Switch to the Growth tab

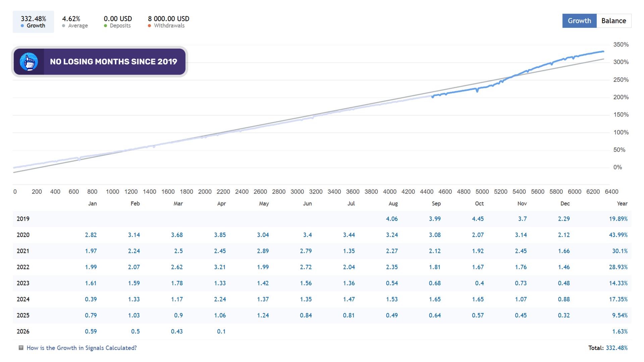tap(579, 21)
